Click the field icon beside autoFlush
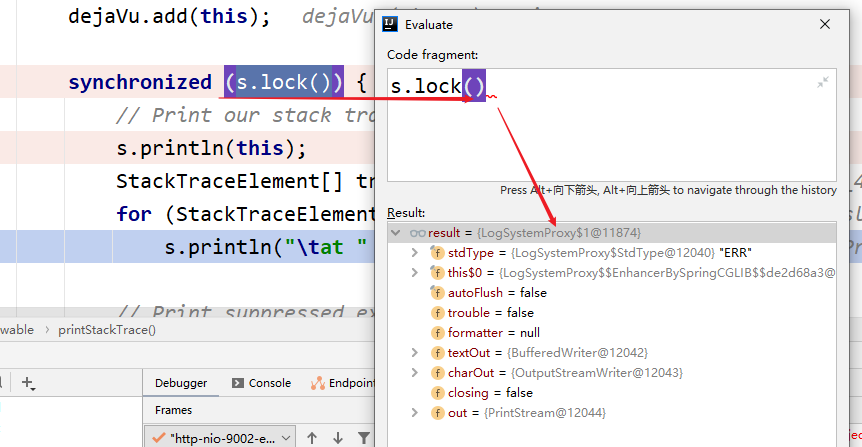Viewport: 862px width, 447px height. click(x=437, y=293)
